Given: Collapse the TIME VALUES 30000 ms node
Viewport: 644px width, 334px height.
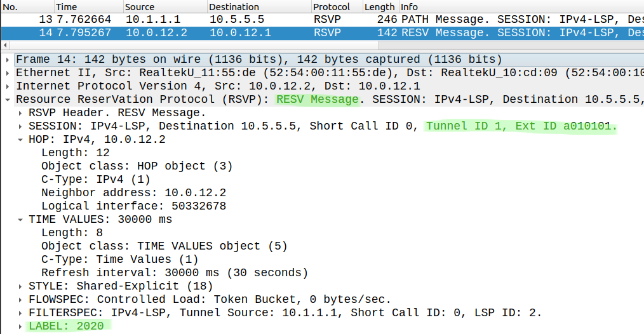Looking at the screenshot, I should tap(20, 220).
